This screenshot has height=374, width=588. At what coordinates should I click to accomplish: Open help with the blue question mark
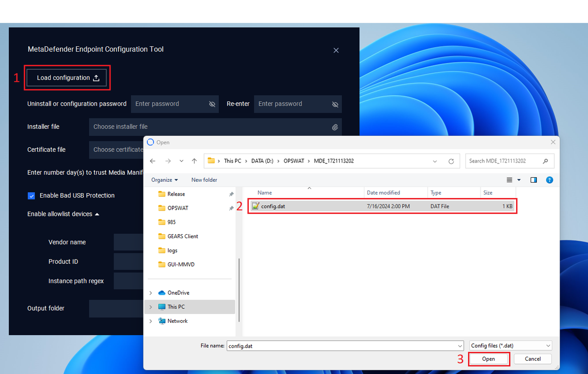pyautogui.click(x=550, y=180)
